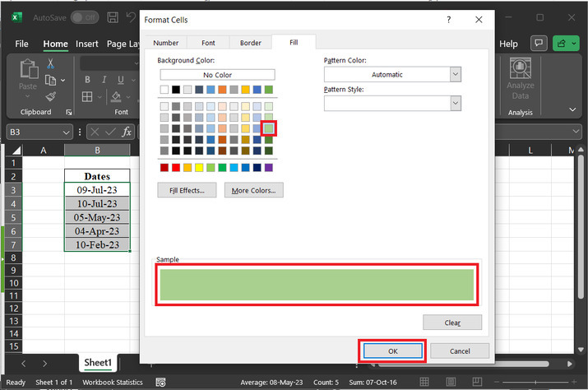This screenshot has height=390, width=588.
Task: Click the Paste clipboard icon
Action: [x=29, y=69]
